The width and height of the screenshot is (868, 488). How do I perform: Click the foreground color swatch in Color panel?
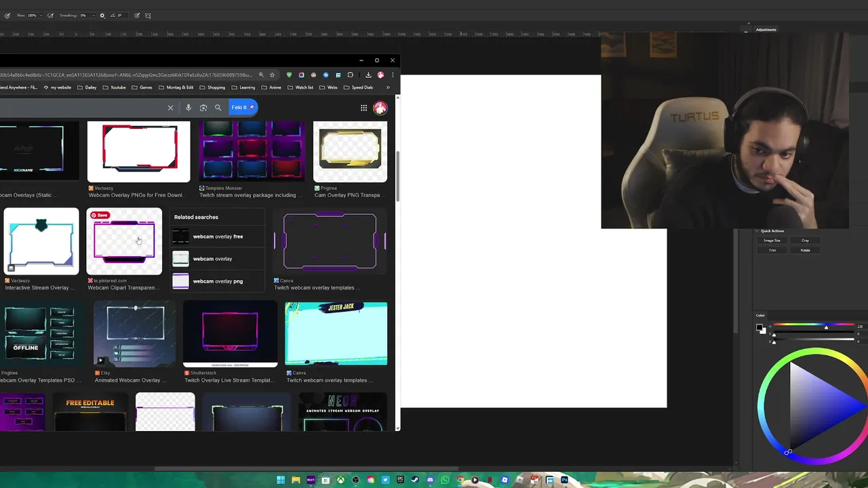[759, 327]
